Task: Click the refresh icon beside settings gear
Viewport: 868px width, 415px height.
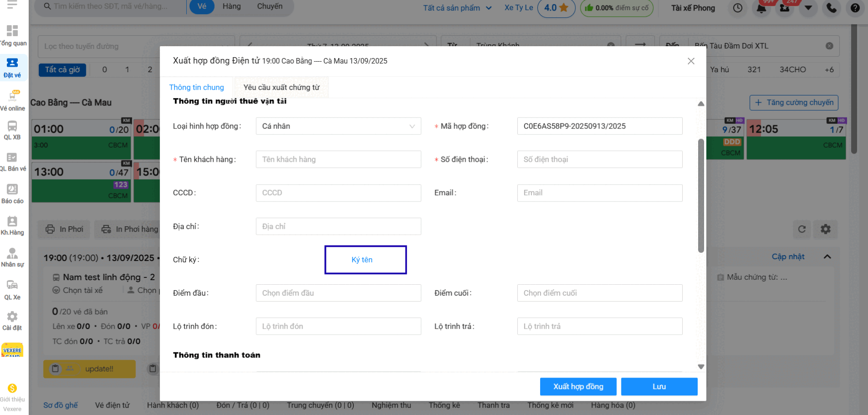Action: [x=802, y=229]
